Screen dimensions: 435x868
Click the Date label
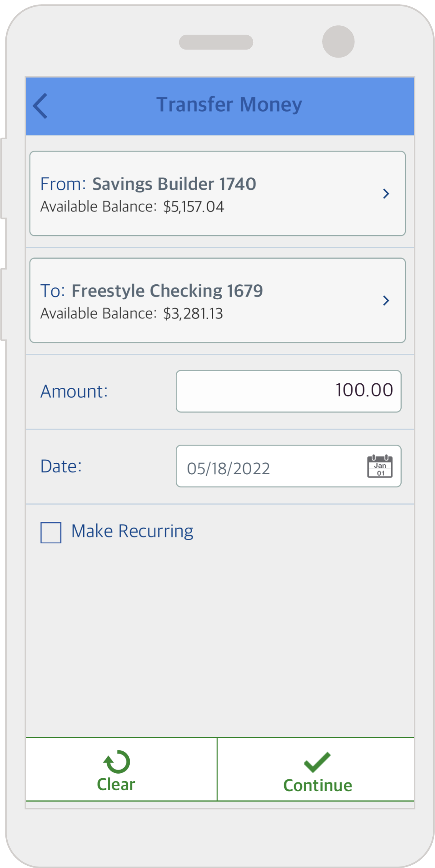(x=61, y=466)
